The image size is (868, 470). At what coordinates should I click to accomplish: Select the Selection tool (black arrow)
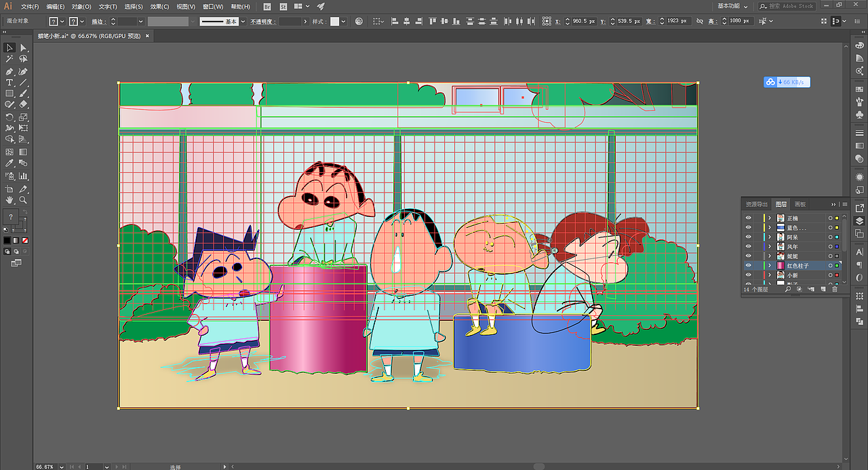tap(9, 47)
